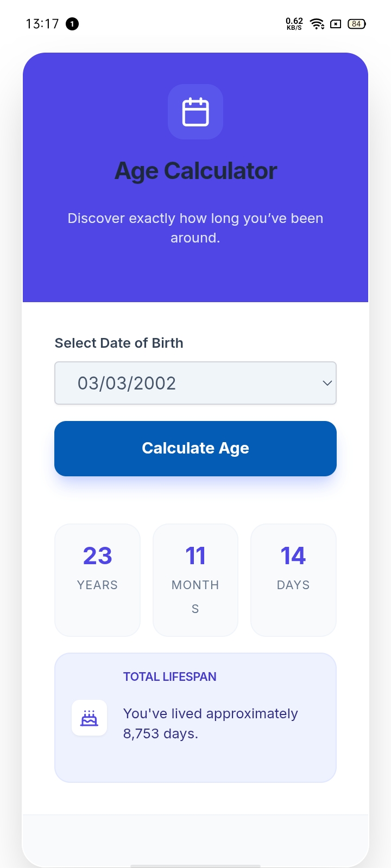Tap the network speed indicator showing 0.62 KB/S
391x868 pixels.
click(x=293, y=24)
